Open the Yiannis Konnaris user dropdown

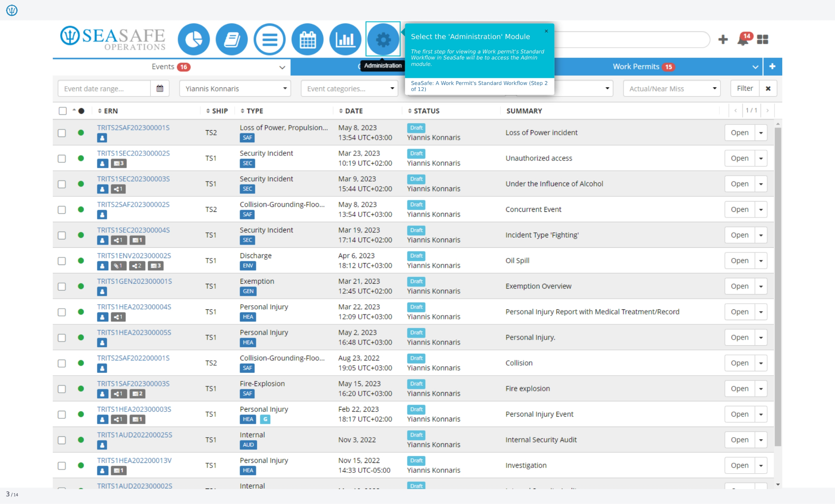coord(235,89)
